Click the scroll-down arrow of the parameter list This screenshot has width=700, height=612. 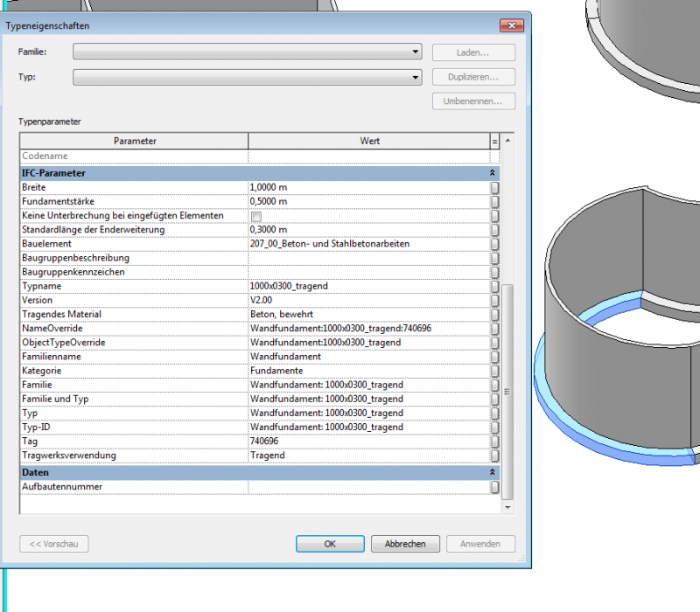tap(507, 507)
